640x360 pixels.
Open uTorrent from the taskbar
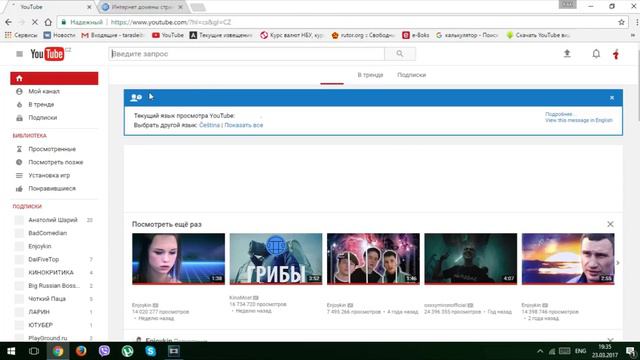pos(127,351)
